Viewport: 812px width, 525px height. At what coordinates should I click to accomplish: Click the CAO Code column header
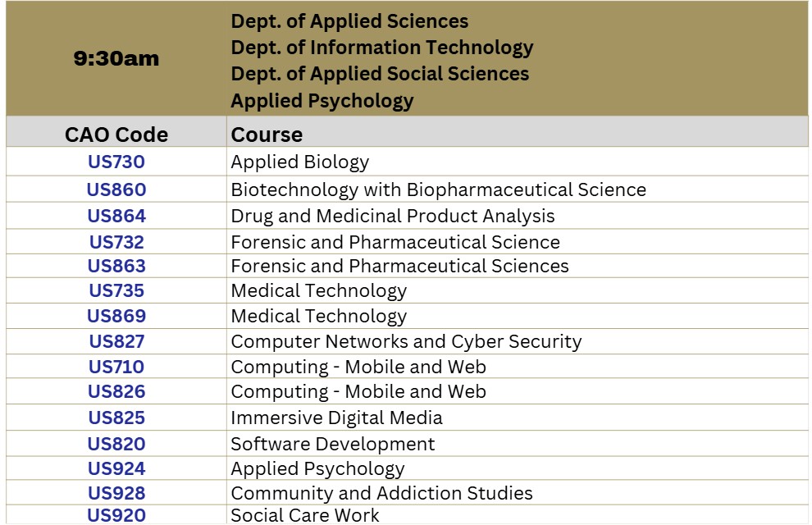(116, 135)
